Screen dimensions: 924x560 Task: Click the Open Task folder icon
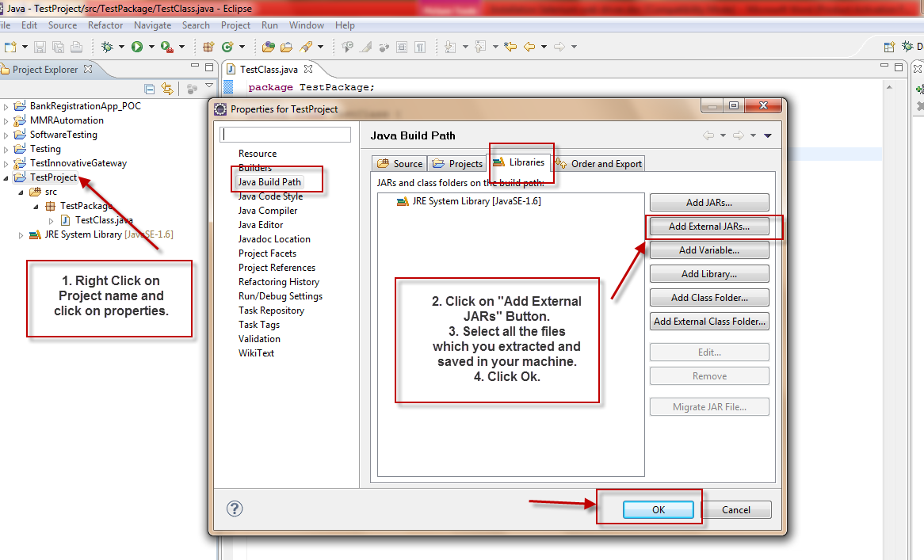286,47
